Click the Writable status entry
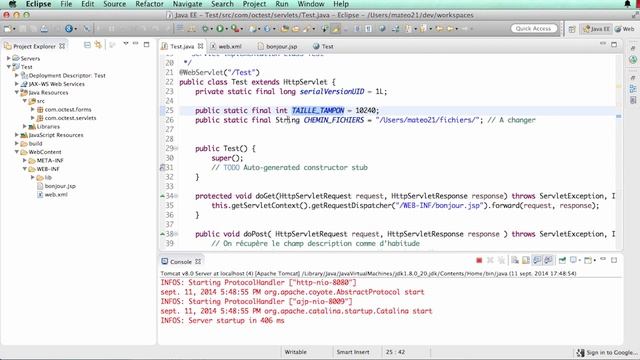The image size is (640, 360). (296, 352)
